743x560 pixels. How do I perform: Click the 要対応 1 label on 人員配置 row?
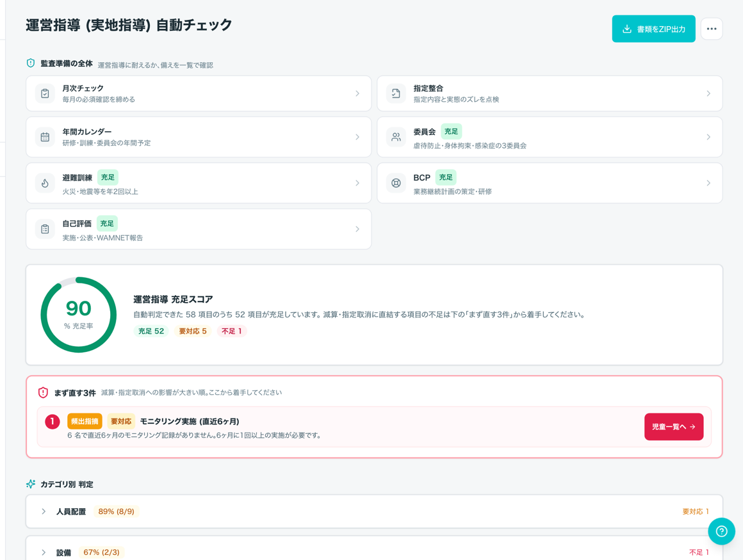click(x=696, y=511)
